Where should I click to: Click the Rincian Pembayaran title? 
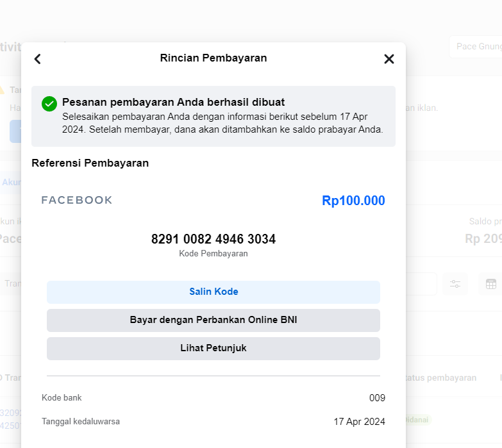[x=213, y=58]
